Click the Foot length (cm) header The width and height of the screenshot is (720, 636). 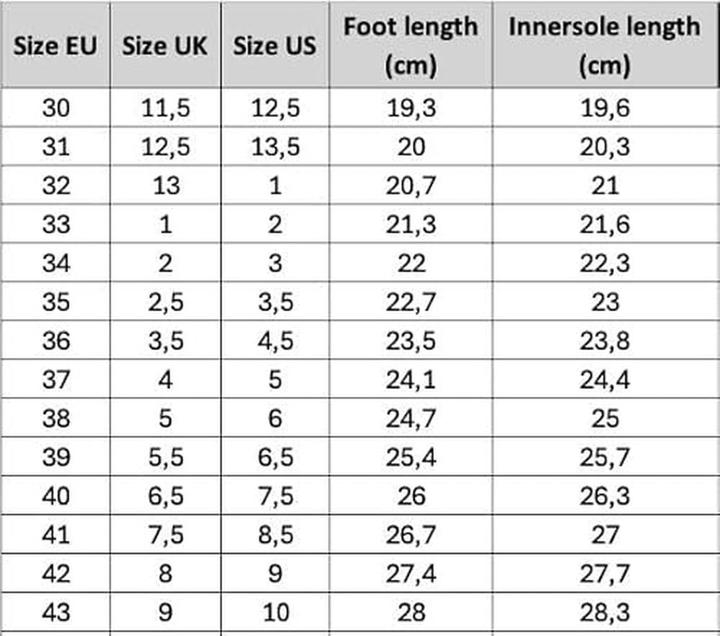tap(411, 46)
